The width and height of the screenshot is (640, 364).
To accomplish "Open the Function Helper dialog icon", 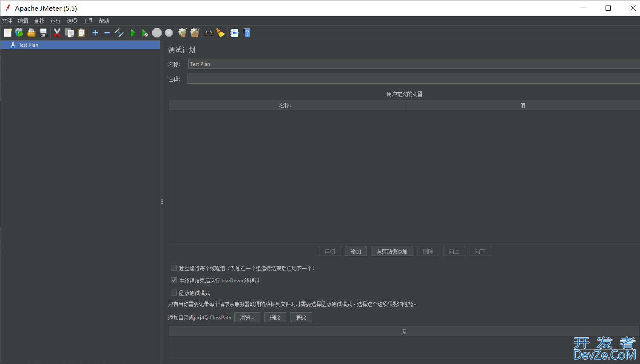I will pyautogui.click(x=234, y=33).
